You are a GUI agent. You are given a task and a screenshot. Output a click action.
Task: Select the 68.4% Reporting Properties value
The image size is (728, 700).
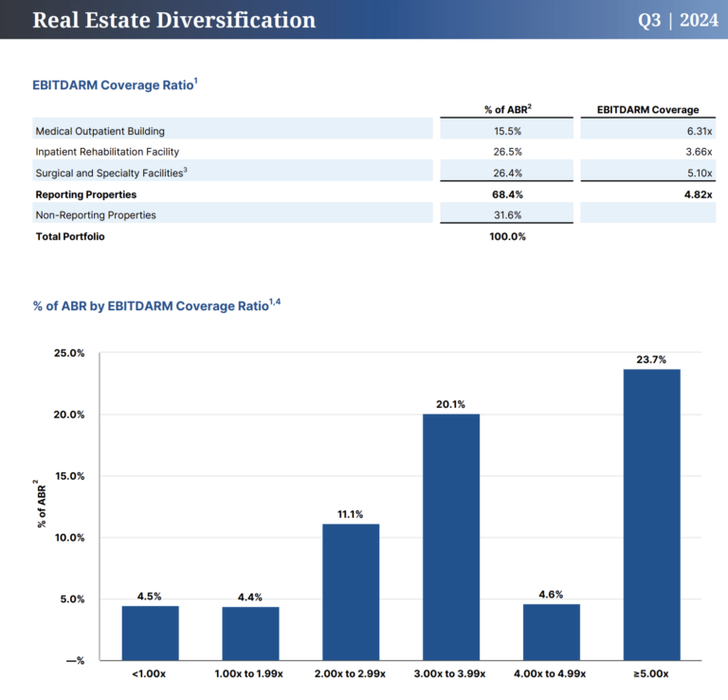[506, 194]
